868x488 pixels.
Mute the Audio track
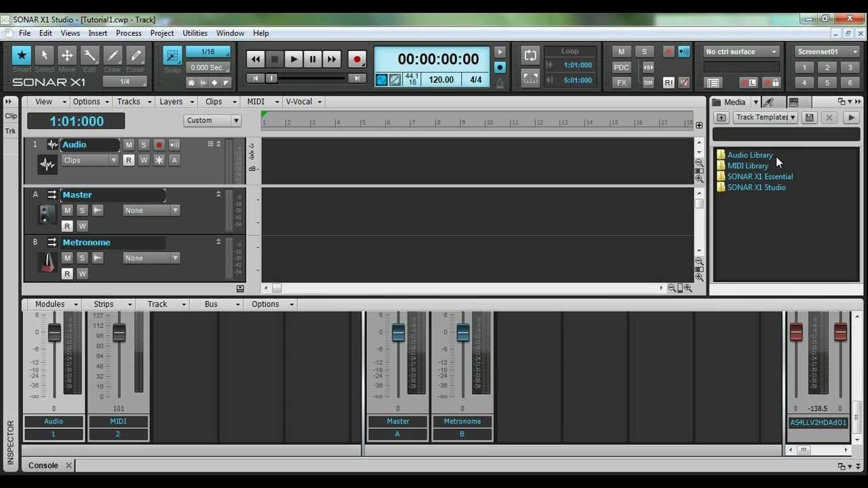129,145
